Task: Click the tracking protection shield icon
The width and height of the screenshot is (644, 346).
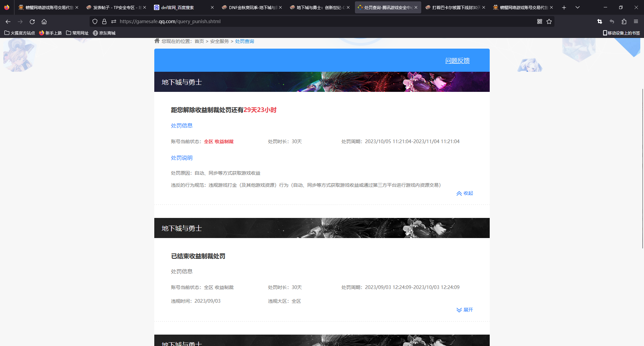Action: (x=95, y=21)
